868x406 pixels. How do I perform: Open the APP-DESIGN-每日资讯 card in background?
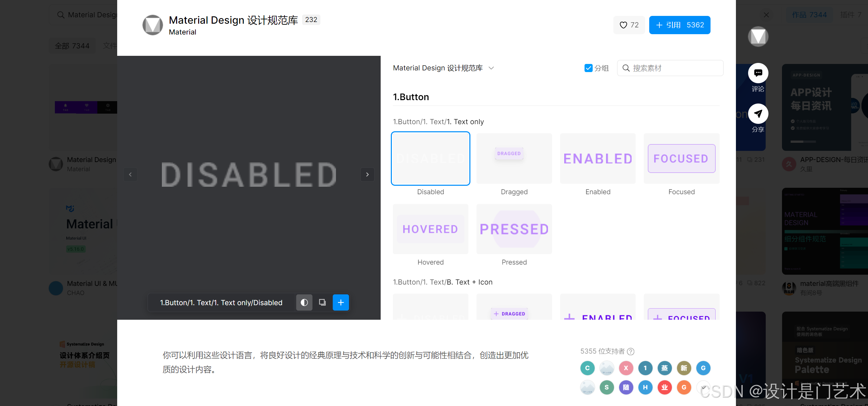[x=825, y=108]
